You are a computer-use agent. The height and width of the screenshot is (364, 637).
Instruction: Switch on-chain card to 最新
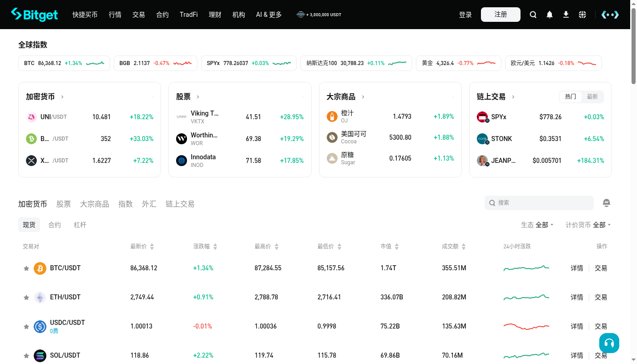point(592,96)
